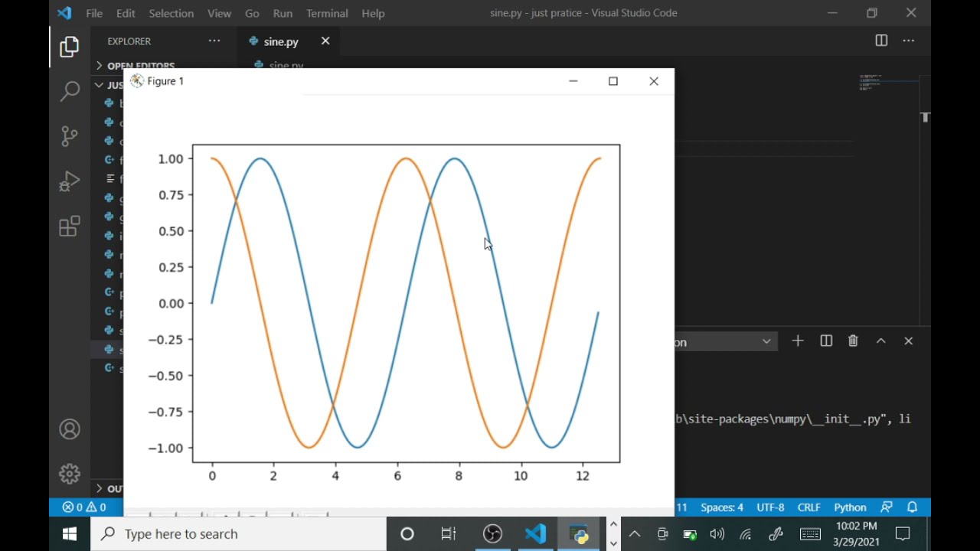The image size is (980, 551).
Task: Create a new terminal with plus icon
Action: point(798,341)
